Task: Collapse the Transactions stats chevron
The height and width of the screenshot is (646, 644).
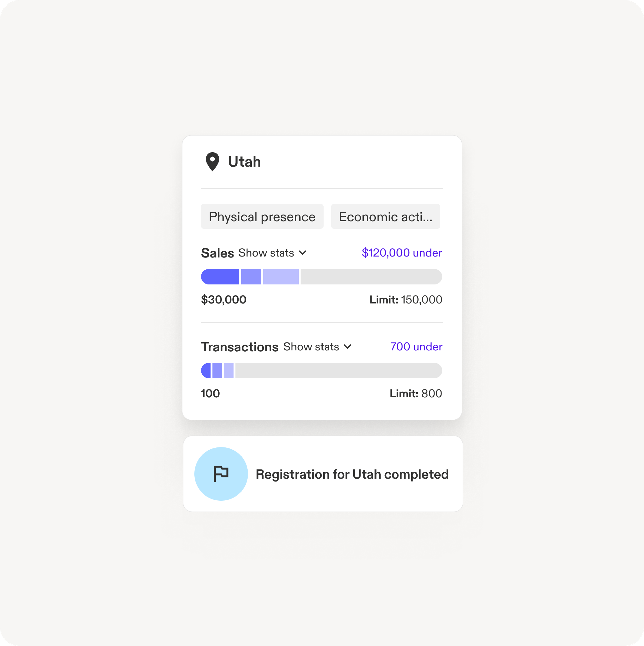Action: 348,347
